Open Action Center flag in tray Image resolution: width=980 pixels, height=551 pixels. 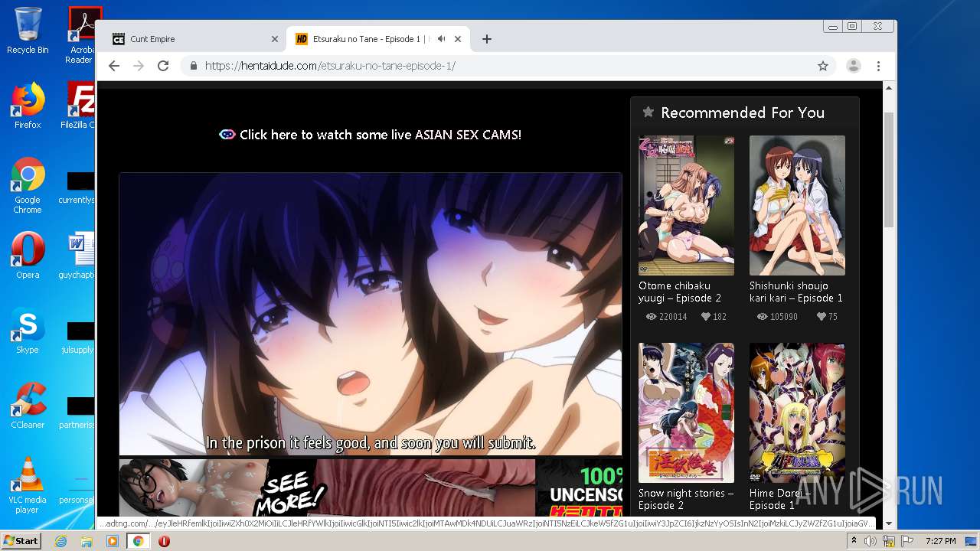tap(908, 541)
